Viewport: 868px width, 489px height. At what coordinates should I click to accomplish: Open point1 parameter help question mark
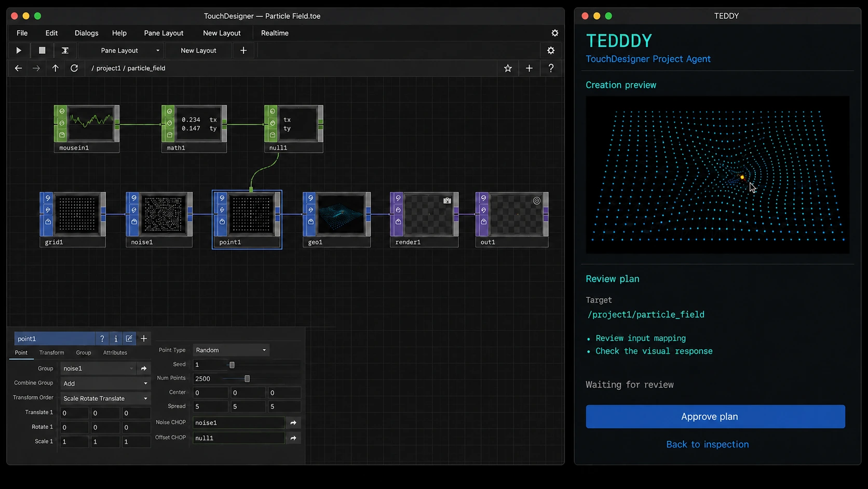pos(102,338)
